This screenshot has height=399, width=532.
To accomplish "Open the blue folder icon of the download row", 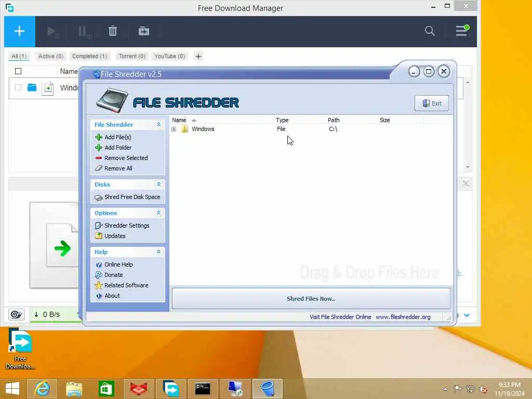I will tap(32, 87).
